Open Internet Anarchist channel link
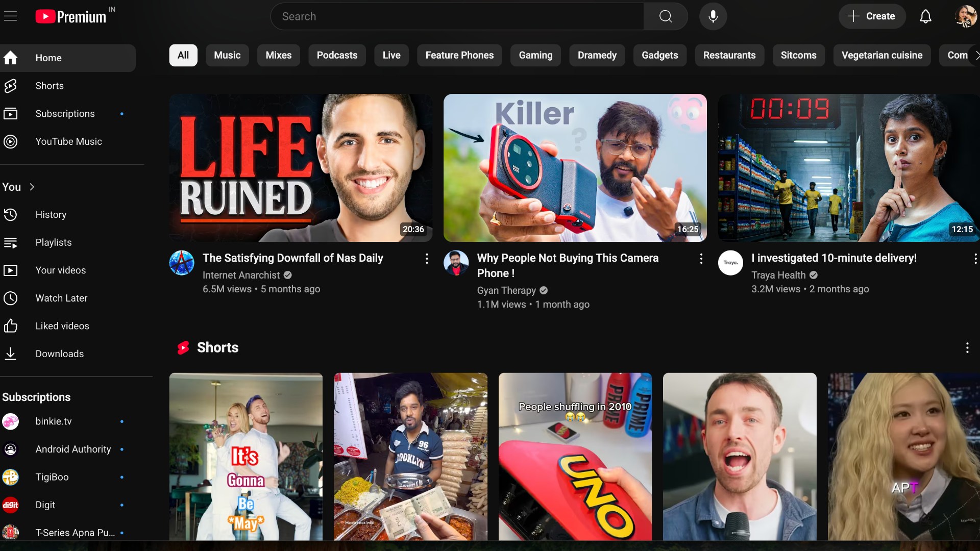Screen dimensions: 980x551 [241, 275]
